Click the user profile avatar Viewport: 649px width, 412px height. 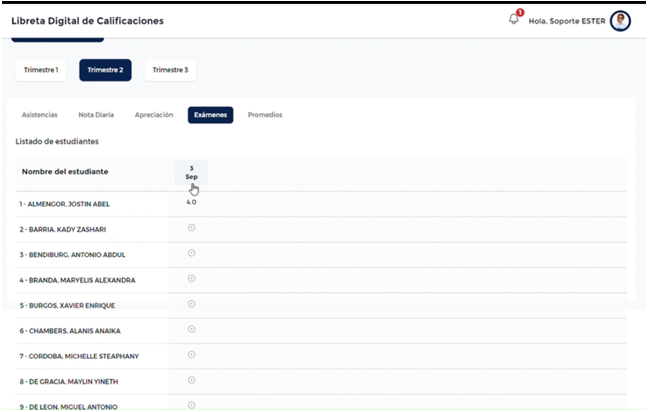click(x=620, y=21)
